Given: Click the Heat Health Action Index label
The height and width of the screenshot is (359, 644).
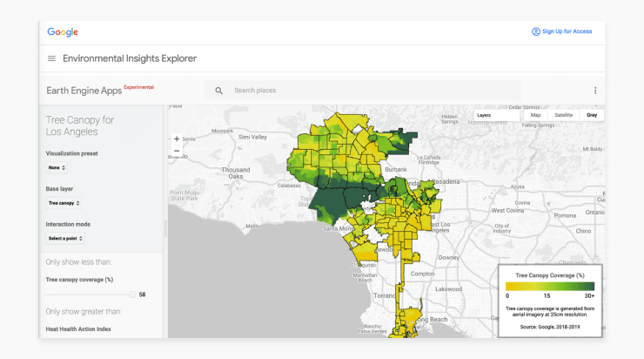Looking at the screenshot, I should coord(78,329).
